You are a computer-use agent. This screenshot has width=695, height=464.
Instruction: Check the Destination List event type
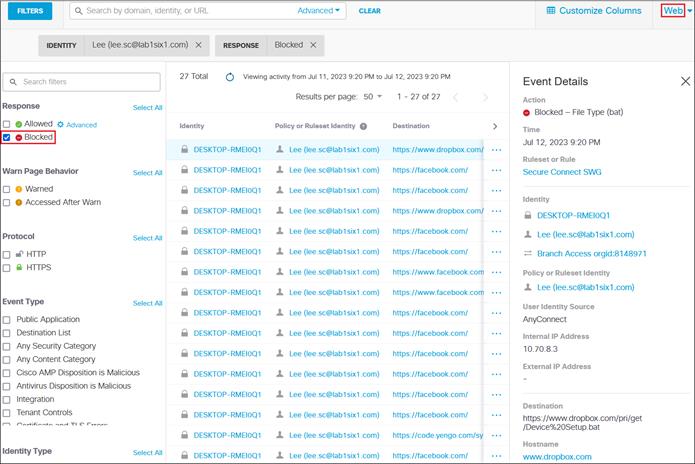[x=6, y=333]
